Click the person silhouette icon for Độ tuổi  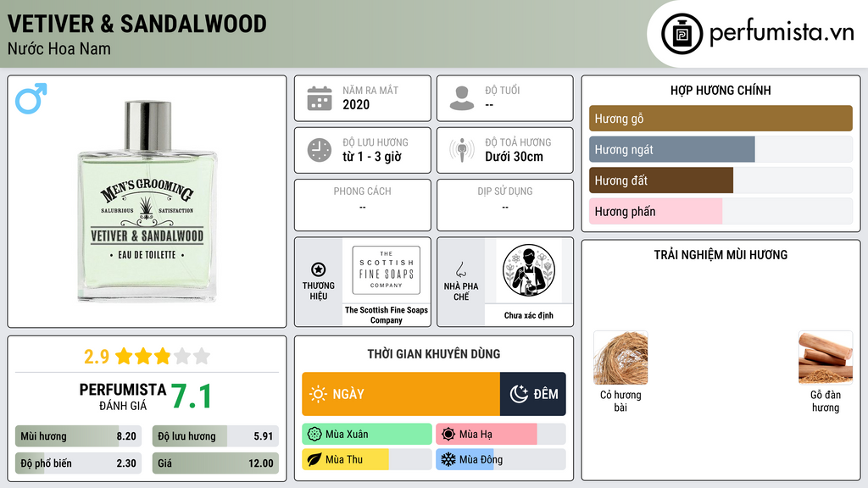(x=462, y=98)
